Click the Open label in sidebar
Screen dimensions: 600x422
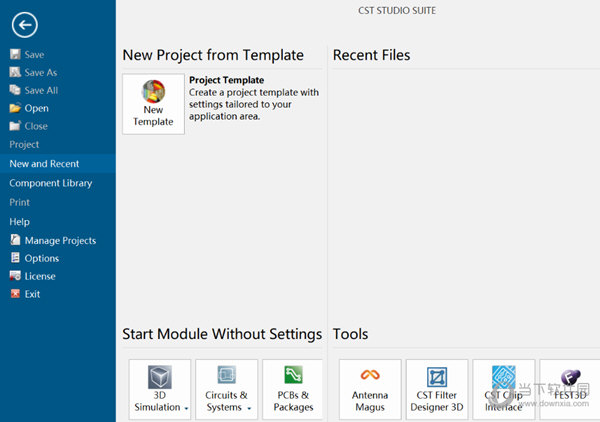(36, 108)
